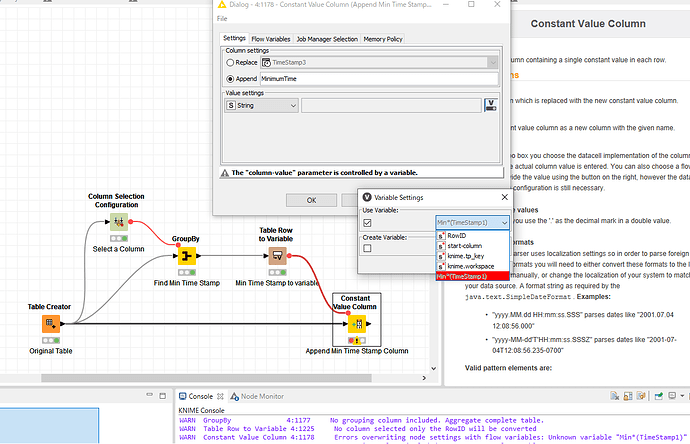Select the Append radio button
Viewport: 690px width, 444px height.
(x=230, y=79)
